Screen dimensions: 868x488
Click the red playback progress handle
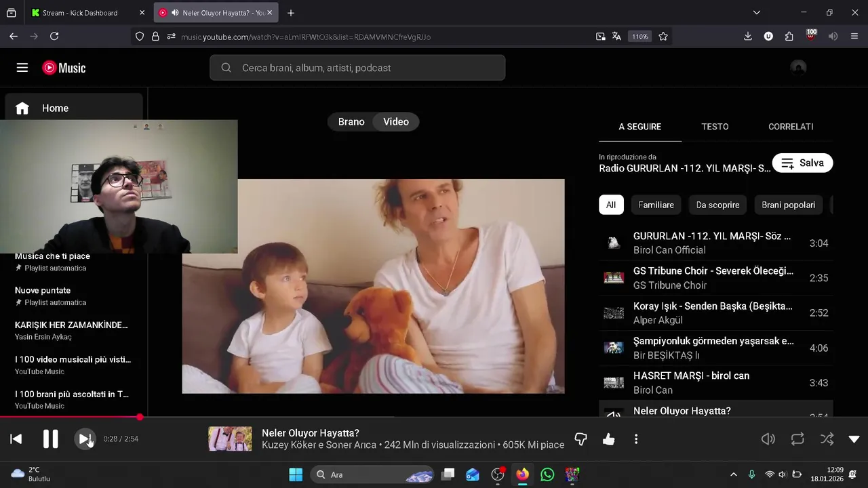pyautogui.click(x=140, y=418)
